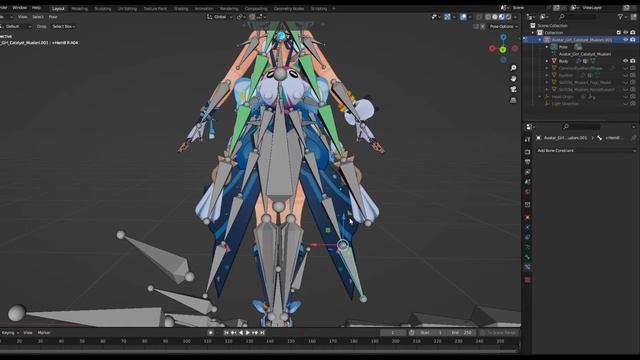Switch to UV Editing workspace tab
640x360 pixels.
[x=127, y=8]
